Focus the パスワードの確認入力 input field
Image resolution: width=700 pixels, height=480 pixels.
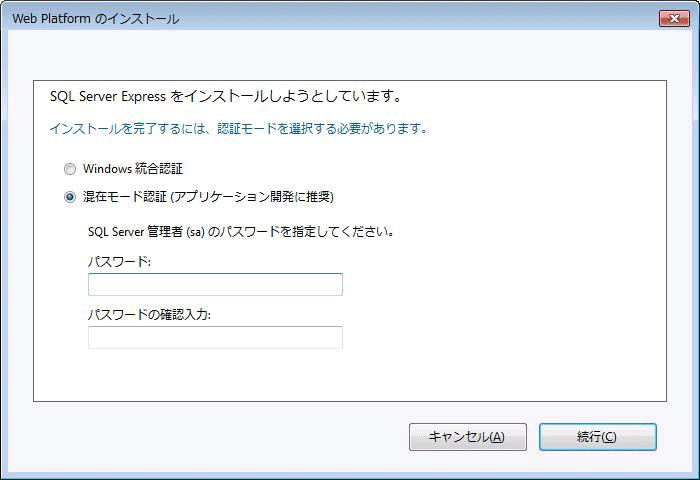pos(215,338)
